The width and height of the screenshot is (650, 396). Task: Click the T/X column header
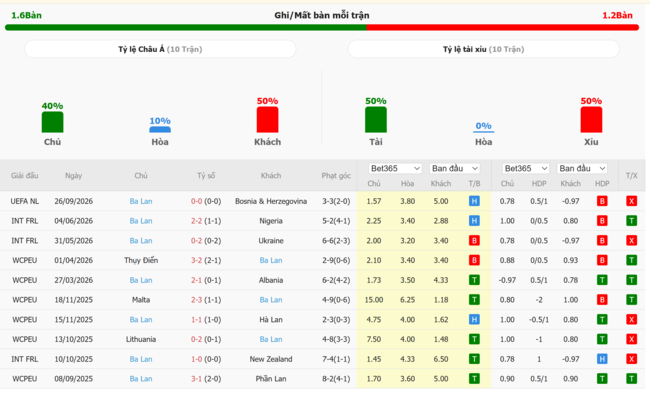pos(631,175)
